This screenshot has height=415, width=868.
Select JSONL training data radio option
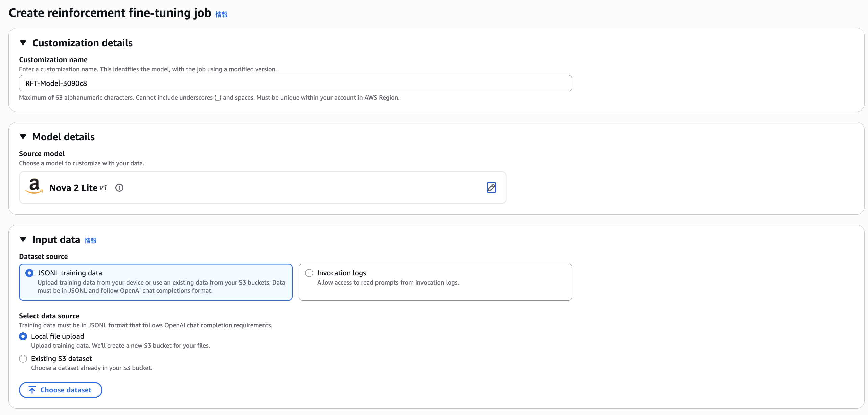(29, 273)
